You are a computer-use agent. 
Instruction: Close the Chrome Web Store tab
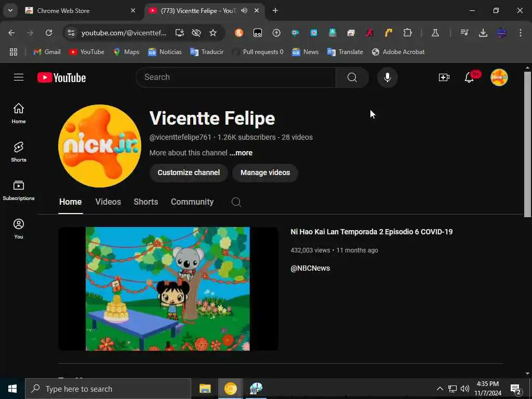click(133, 10)
